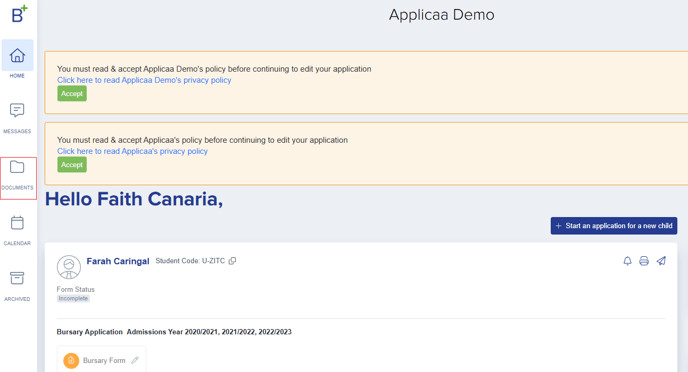This screenshot has height=372, width=688.
Task: Click the Applicaa Demo page title
Action: click(441, 14)
